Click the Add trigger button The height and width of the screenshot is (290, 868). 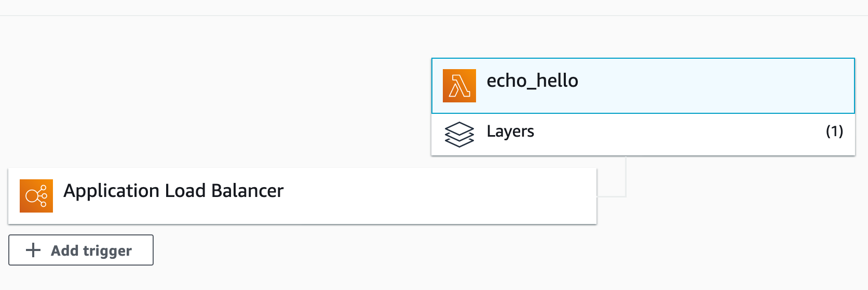[81, 250]
